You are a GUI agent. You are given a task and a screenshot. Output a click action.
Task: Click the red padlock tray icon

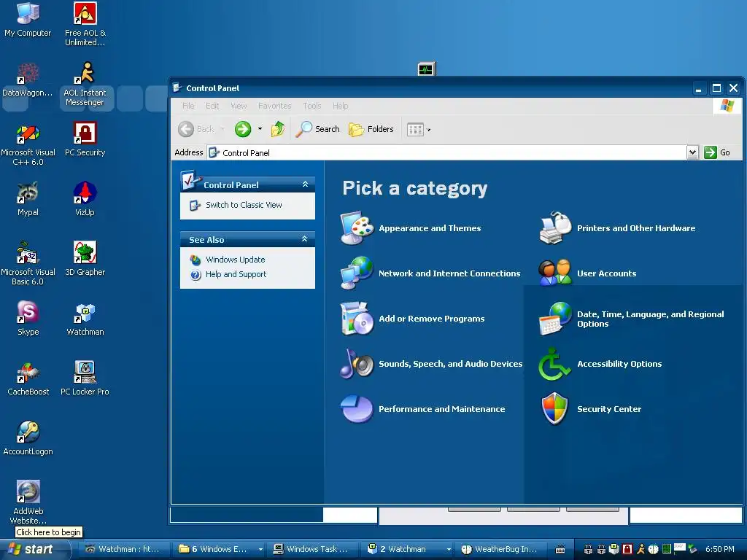tap(627, 549)
